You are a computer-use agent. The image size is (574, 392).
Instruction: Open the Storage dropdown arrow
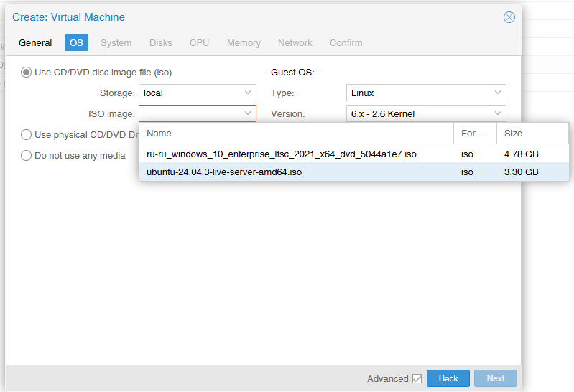pos(248,93)
